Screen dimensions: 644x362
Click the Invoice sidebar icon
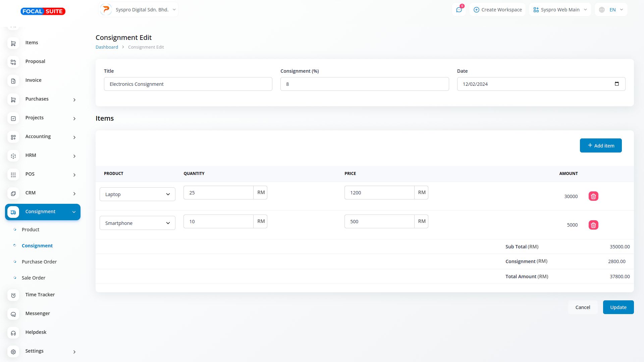pyautogui.click(x=13, y=81)
